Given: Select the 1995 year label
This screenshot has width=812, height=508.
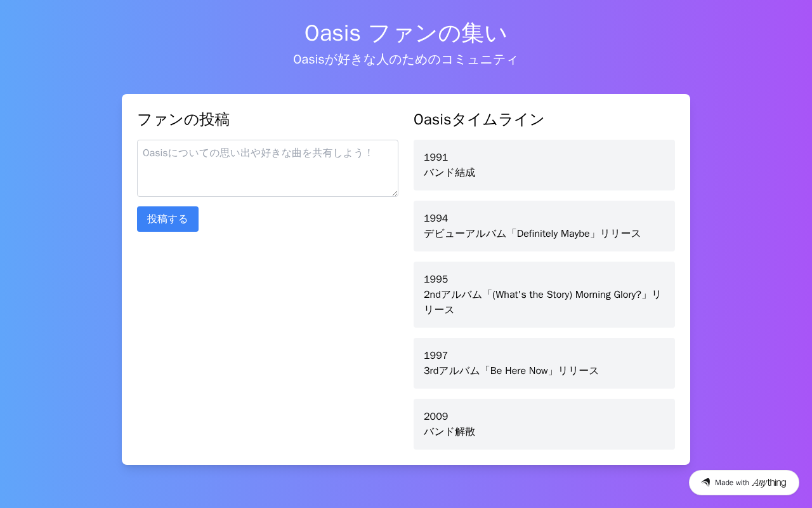Looking at the screenshot, I should point(436,279).
